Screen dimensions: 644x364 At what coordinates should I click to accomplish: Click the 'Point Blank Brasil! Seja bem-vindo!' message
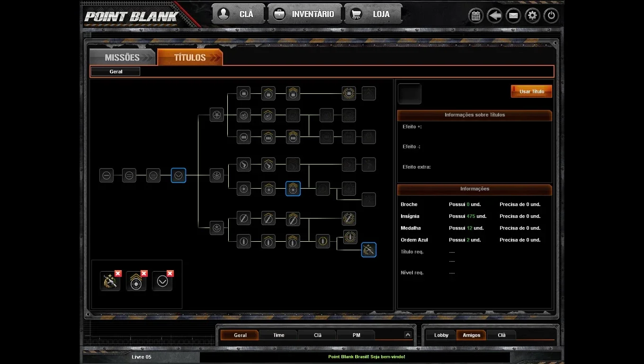click(367, 357)
